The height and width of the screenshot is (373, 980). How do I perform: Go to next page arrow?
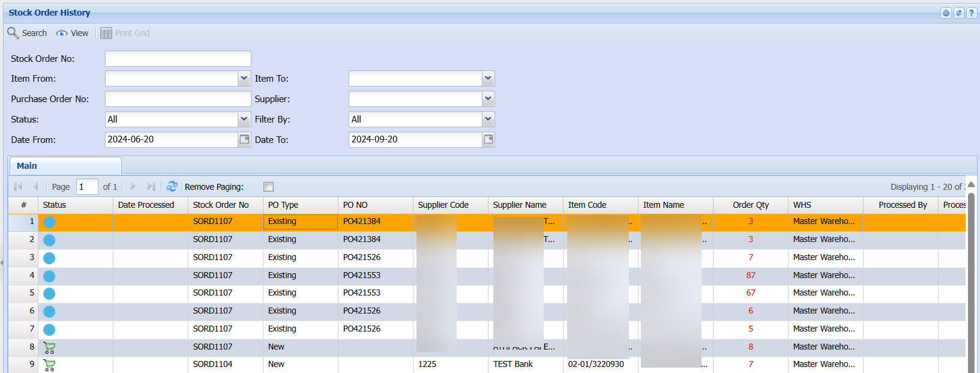(x=133, y=187)
